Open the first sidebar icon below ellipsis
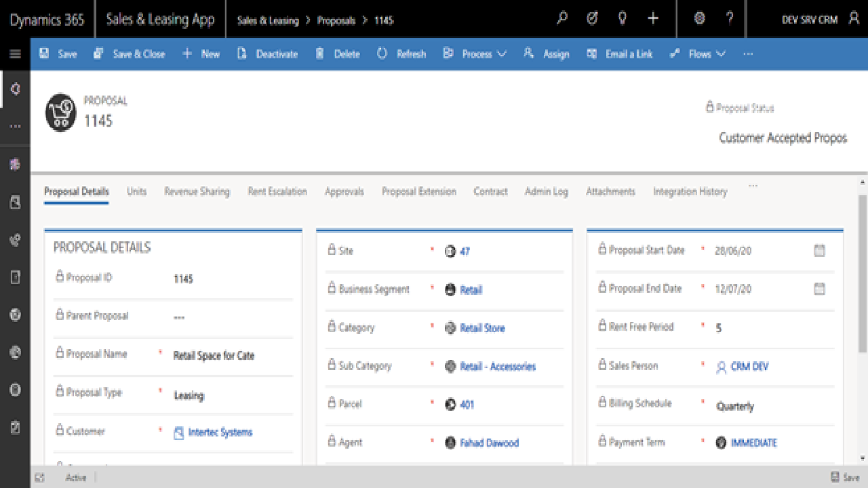This screenshot has width=868, height=488. tap(15, 165)
